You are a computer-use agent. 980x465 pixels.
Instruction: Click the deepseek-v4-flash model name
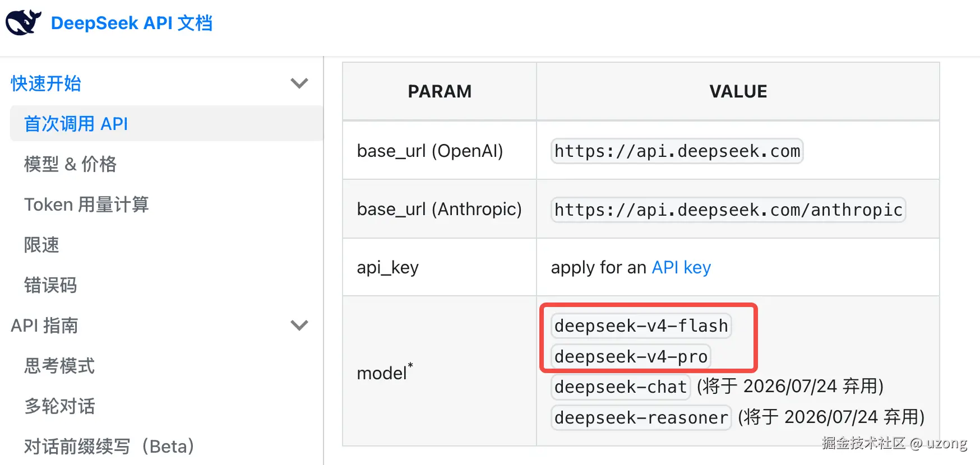tap(641, 325)
